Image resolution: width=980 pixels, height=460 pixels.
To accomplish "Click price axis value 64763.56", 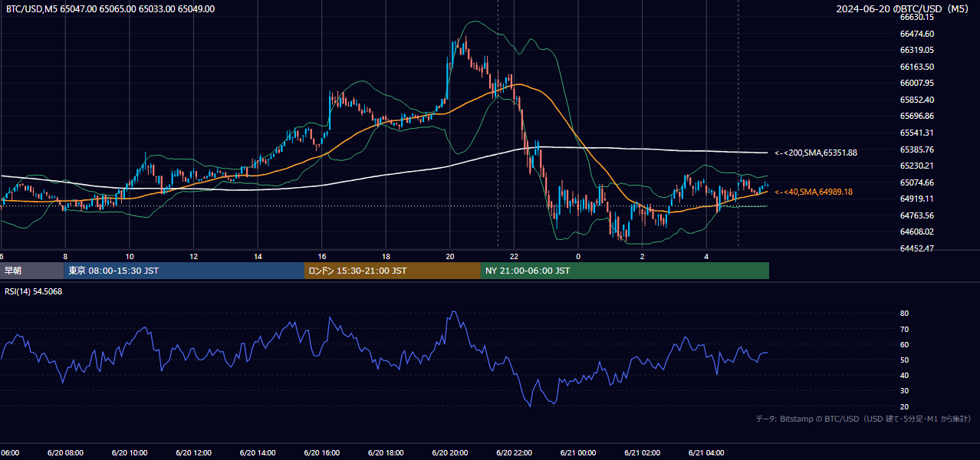I will click(916, 215).
